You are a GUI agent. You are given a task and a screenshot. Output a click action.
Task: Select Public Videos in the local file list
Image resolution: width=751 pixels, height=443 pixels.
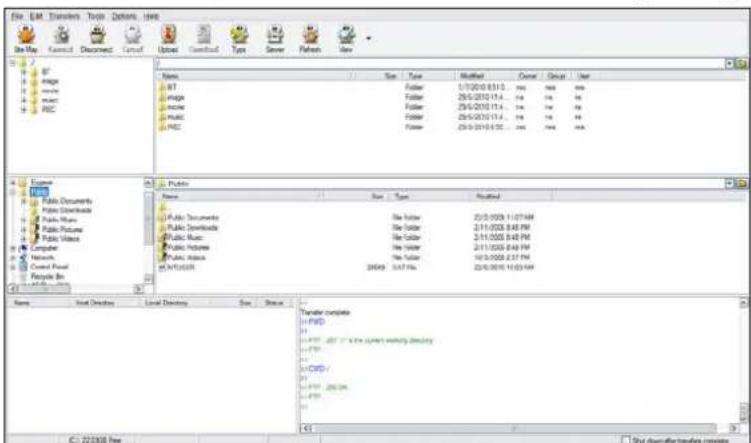[182, 258]
